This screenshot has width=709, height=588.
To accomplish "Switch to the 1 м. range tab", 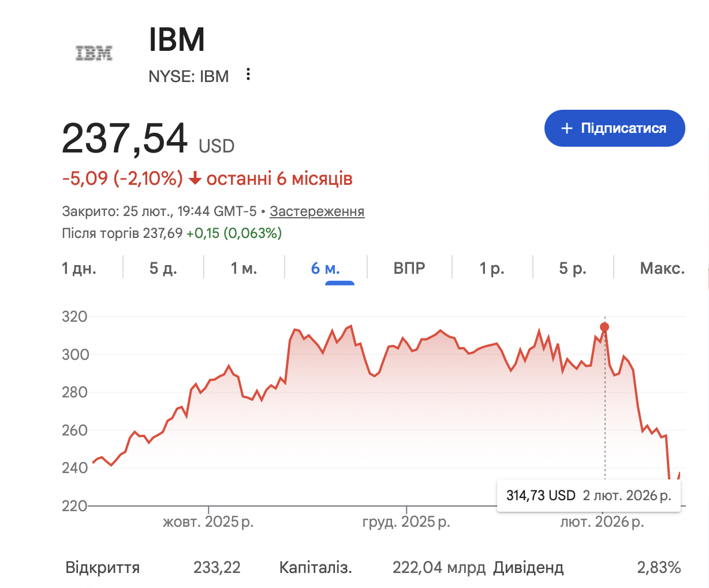I will [244, 269].
